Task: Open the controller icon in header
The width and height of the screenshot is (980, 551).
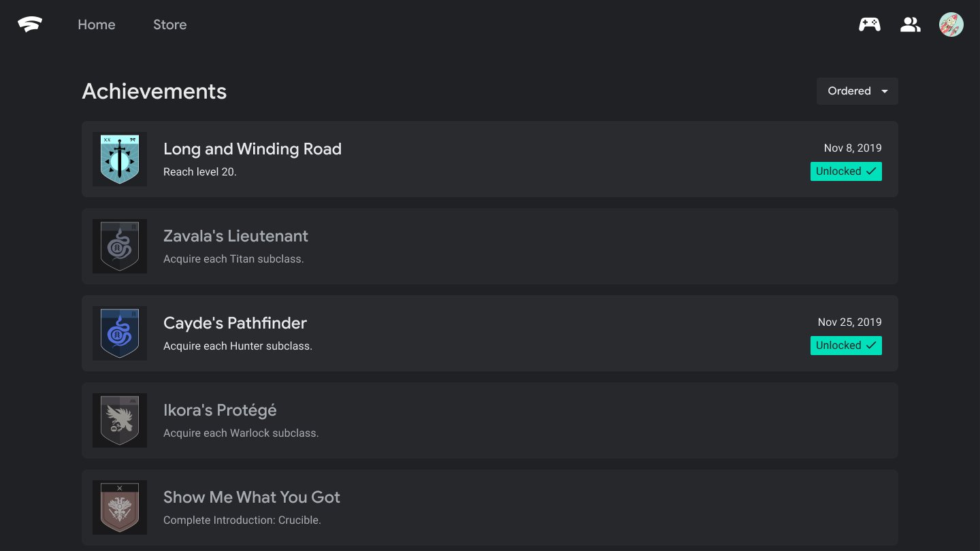Action: pos(869,24)
